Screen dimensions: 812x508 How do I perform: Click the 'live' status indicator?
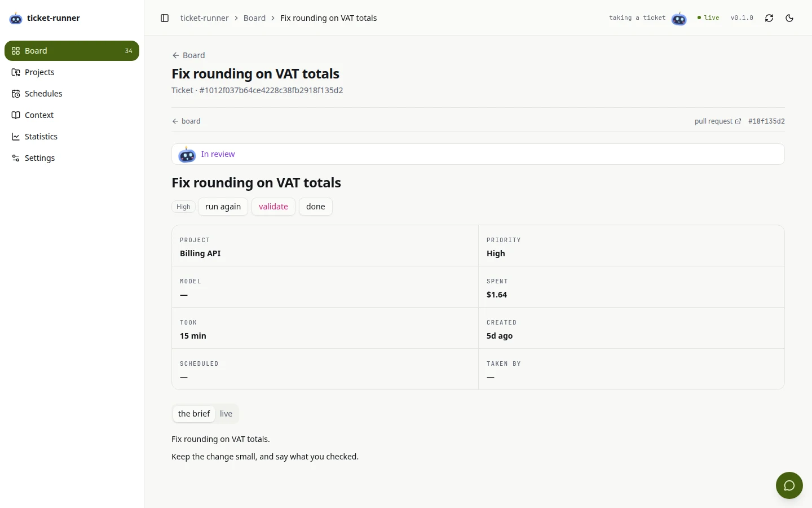pos(708,18)
